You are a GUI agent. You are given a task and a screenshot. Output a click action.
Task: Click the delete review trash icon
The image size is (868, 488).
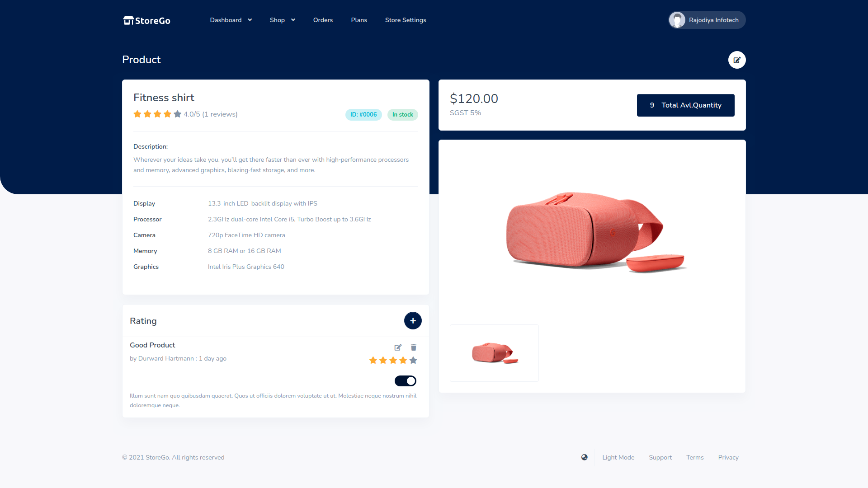pyautogui.click(x=414, y=347)
